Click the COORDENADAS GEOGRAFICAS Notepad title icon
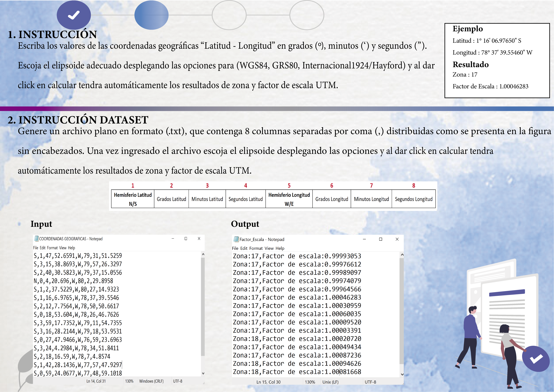 pos(36,239)
